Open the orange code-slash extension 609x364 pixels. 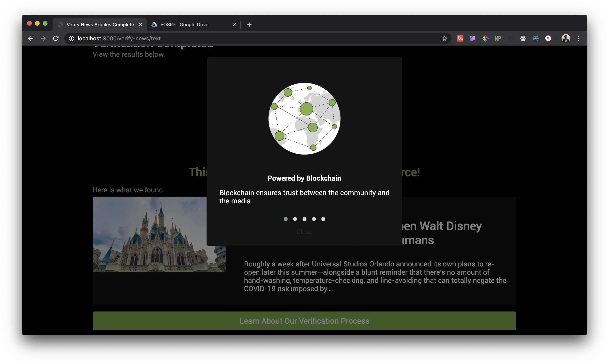[x=460, y=39]
